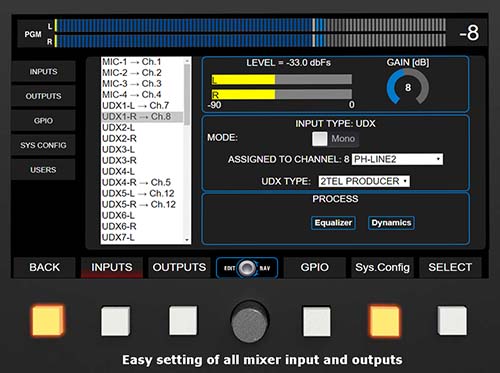Open the UDX TYPE 2TEL PRODUCER dropdown
The width and height of the screenshot is (500, 373).
tap(364, 181)
